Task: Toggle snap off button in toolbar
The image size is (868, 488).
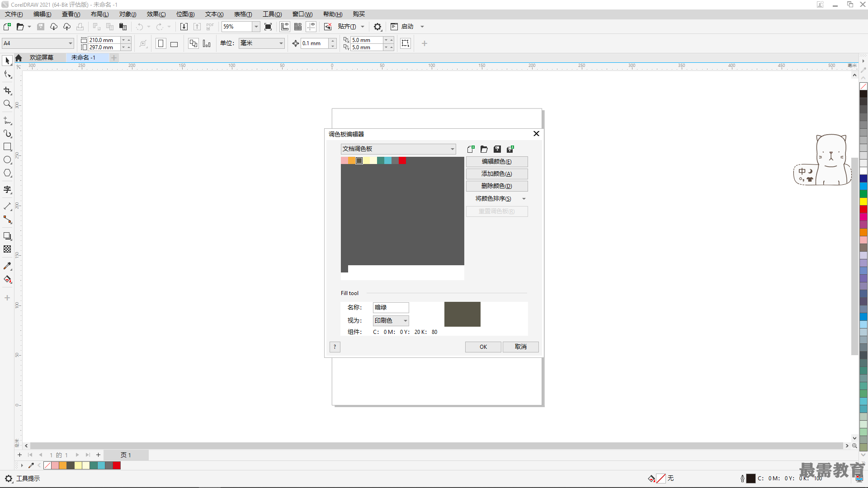Action: pyautogui.click(x=328, y=27)
